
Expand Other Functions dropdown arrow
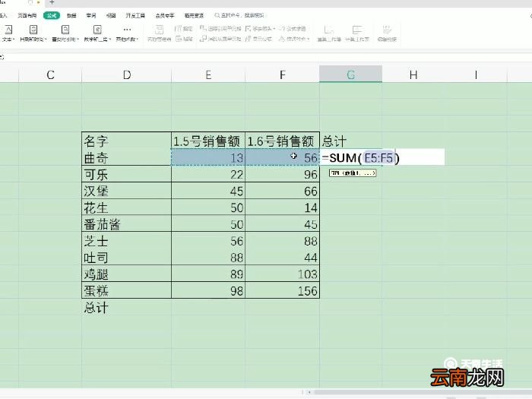138,40
